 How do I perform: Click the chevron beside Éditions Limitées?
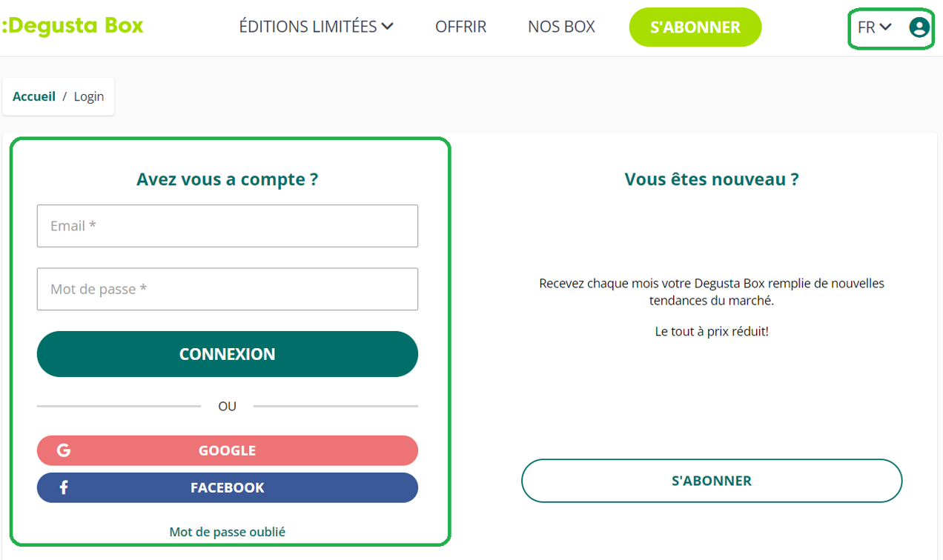point(387,27)
